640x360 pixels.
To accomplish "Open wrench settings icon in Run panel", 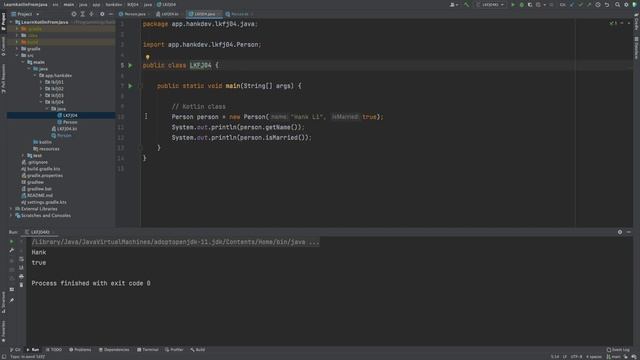I will 11,251.
